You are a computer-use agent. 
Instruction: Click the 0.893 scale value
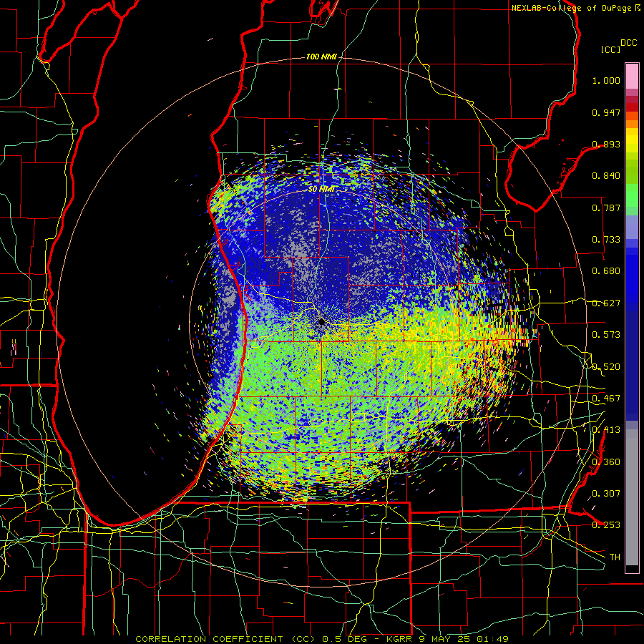click(x=606, y=144)
